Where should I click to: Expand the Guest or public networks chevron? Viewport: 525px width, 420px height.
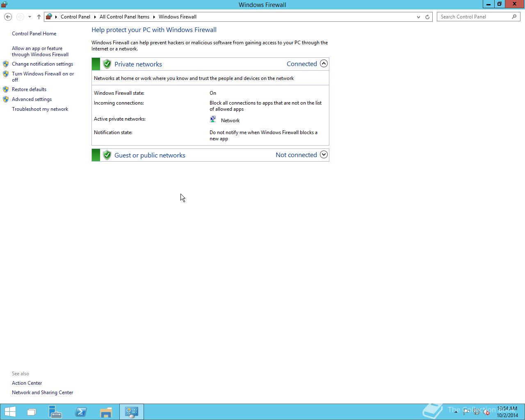pyautogui.click(x=324, y=155)
